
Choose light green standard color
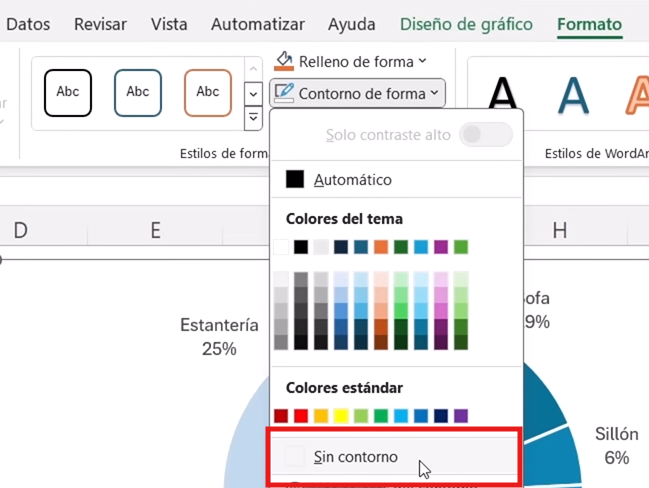pos(361,416)
